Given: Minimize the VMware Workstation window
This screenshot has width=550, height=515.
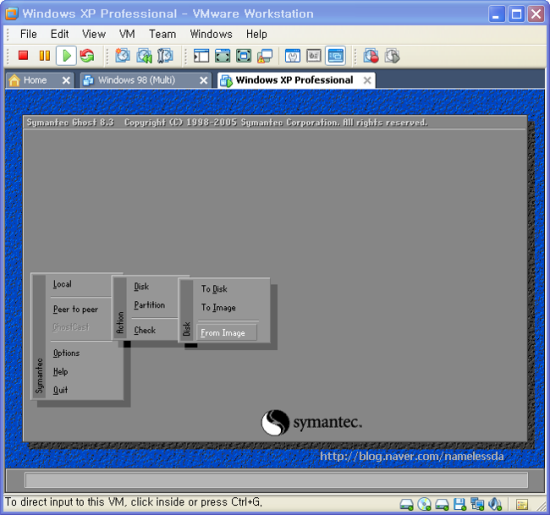Looking at the screenshot, I should coord(496,14).
